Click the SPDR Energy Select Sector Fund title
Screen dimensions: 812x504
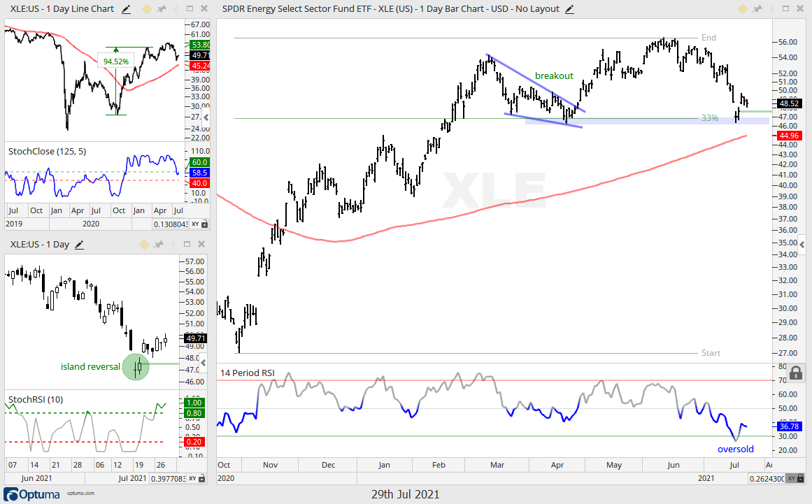(391, 9)
